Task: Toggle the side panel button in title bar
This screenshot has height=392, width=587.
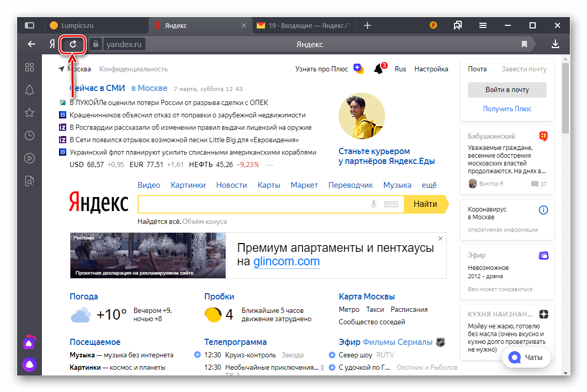Action: point(30,25)
